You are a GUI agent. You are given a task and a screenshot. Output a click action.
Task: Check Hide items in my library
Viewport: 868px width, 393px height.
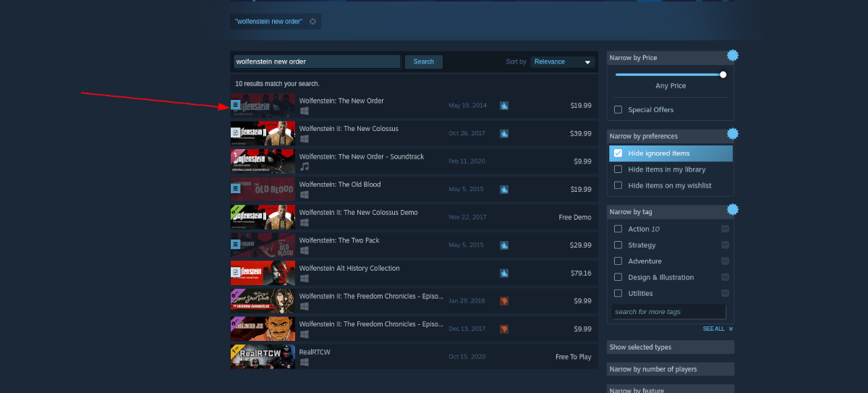coord(618,169)
